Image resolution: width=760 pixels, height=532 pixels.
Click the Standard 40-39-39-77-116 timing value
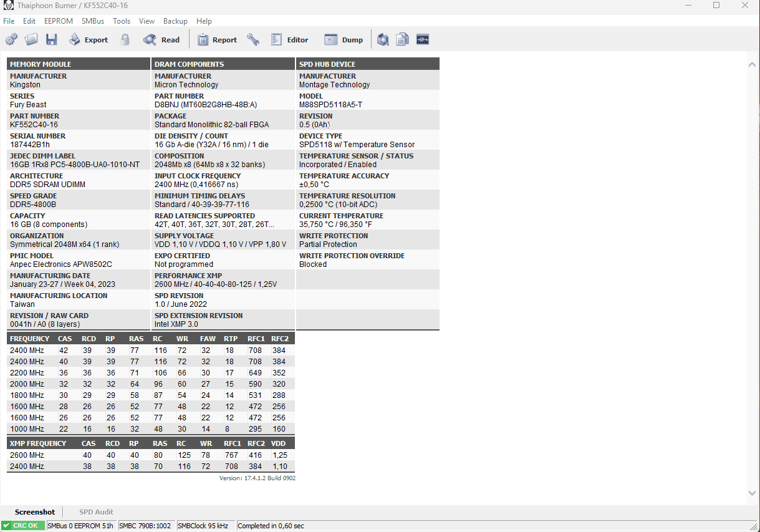(201, 205)
